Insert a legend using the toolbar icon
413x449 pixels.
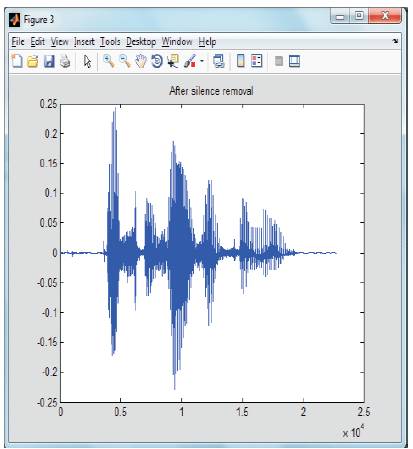point(256,61)
